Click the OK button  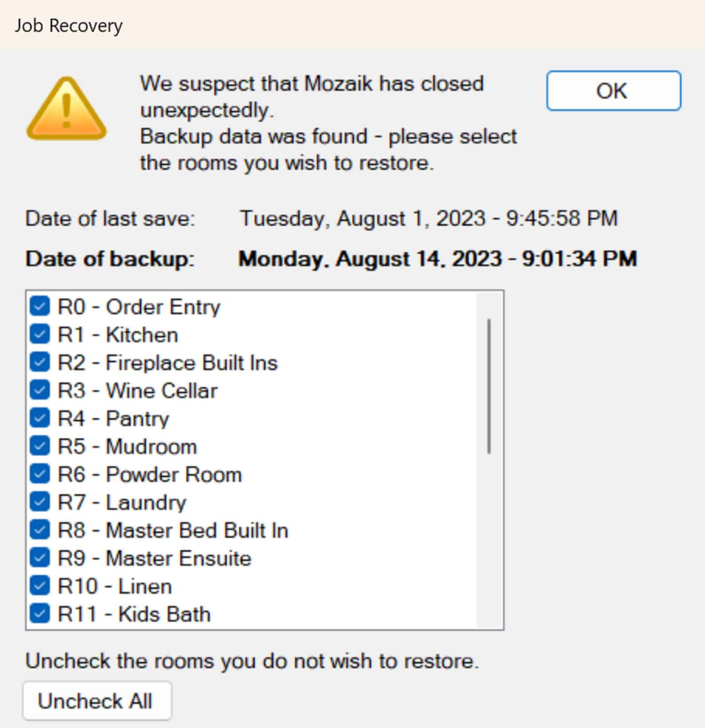click(x=613, y=91)
